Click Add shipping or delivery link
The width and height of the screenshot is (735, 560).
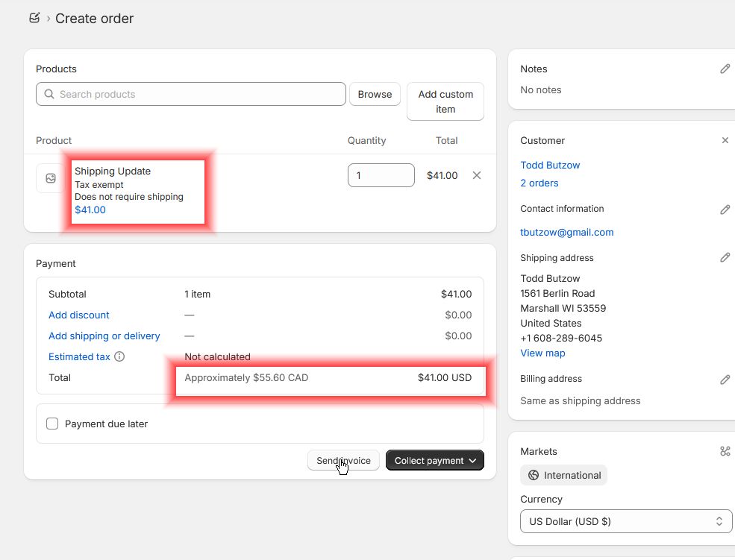(104, 336)
